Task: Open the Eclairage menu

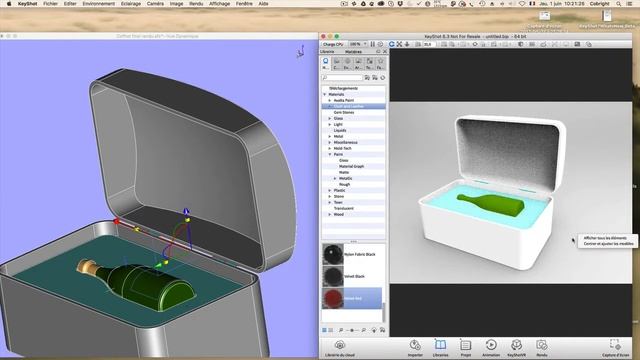Action: click(131, 4)
